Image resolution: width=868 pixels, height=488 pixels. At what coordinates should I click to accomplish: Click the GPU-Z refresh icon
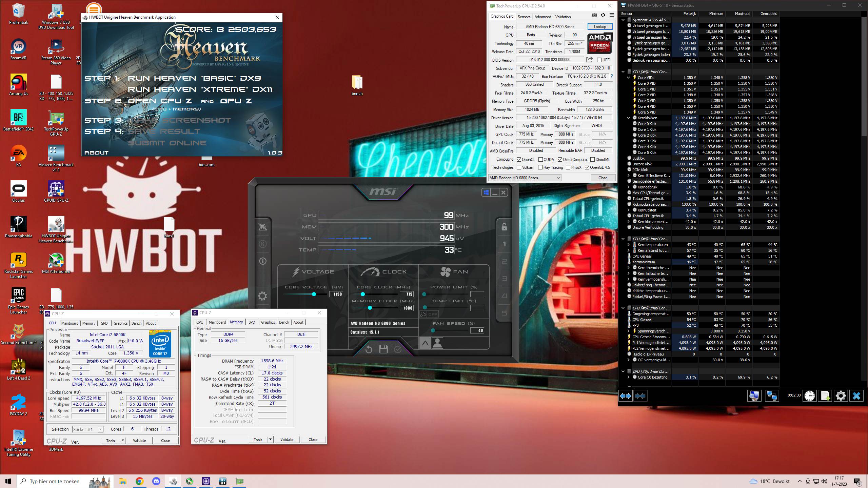[x=603, y=15]
